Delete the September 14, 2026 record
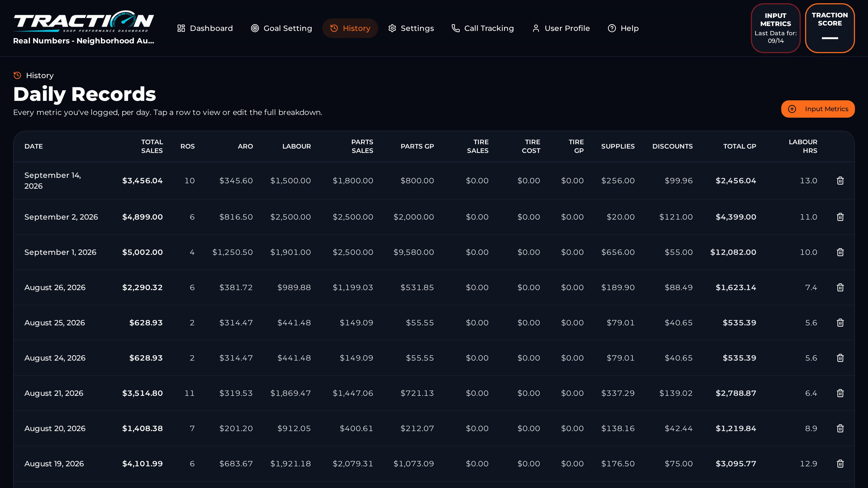Image resolution: width=868 pixels, height=488 pixels. (840, 181)
